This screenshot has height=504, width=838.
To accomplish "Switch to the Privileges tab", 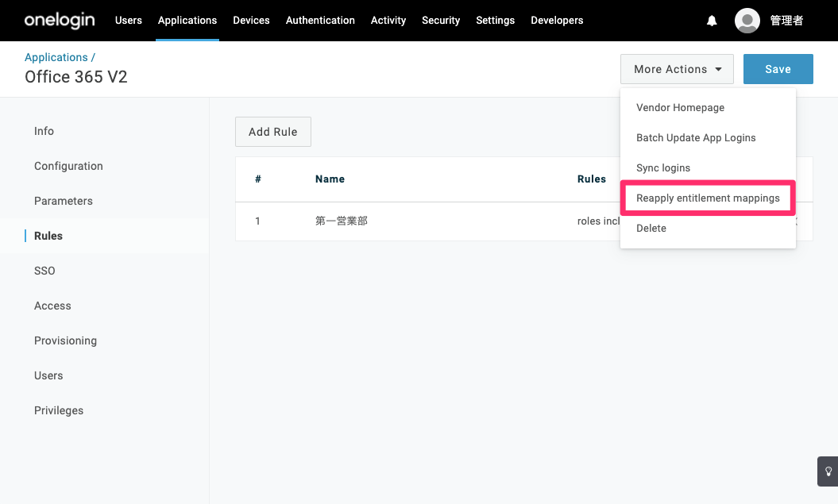I will (59, 410).
